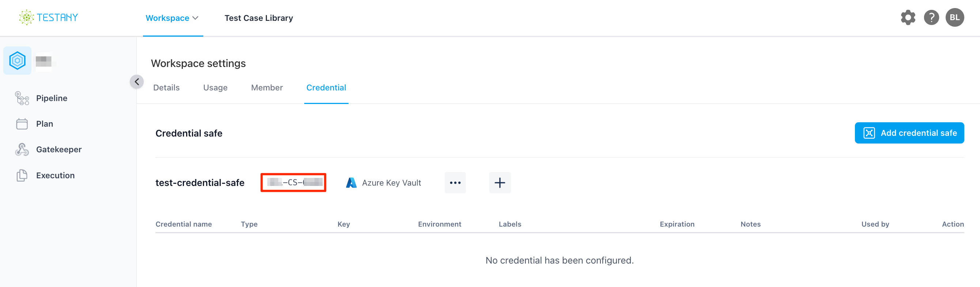This screenshot has width=980, height=287.
Task: Select the hexagon workspace icon
Action: pos(18,60)
